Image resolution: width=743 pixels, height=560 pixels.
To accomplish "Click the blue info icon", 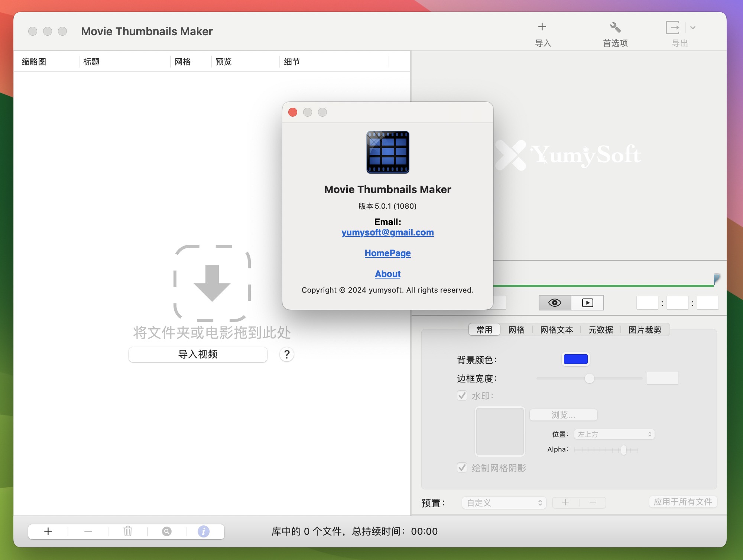I will point(203,531).
